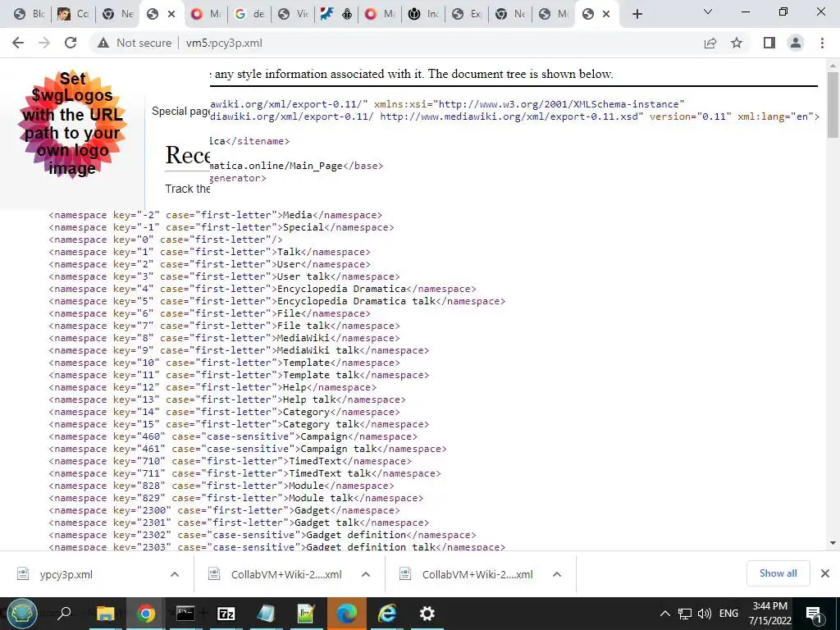Open the Chrome profile avatar menu
The height and width of the screenshot is (630, 840).
[x=796, y=43]
